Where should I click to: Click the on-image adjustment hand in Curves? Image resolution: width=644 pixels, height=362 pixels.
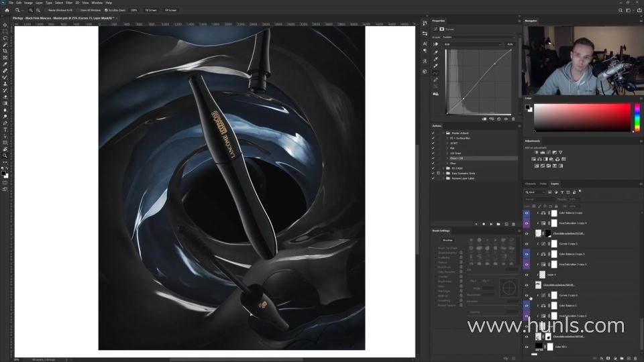[x=436, y=44]
